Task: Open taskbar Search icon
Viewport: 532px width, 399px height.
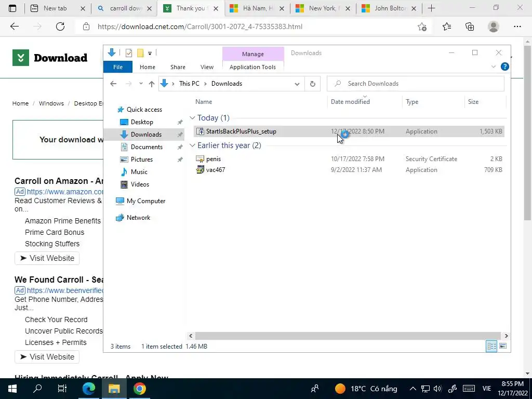Action: [37, 389]
